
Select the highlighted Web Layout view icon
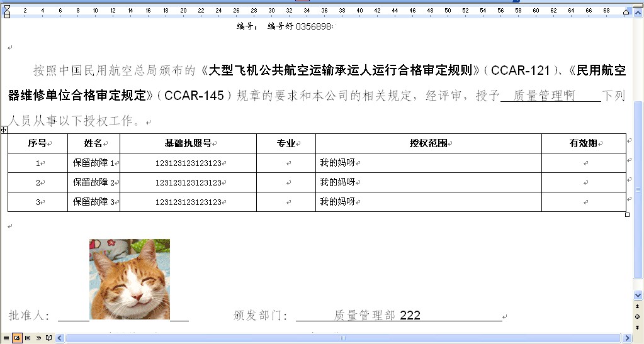click(x=17, y=338)
